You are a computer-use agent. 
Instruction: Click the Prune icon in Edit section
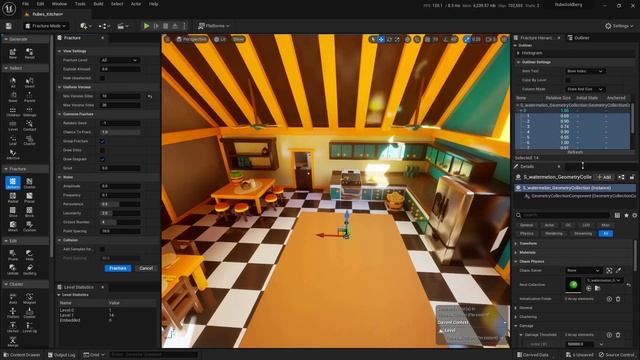click(13, 255)
